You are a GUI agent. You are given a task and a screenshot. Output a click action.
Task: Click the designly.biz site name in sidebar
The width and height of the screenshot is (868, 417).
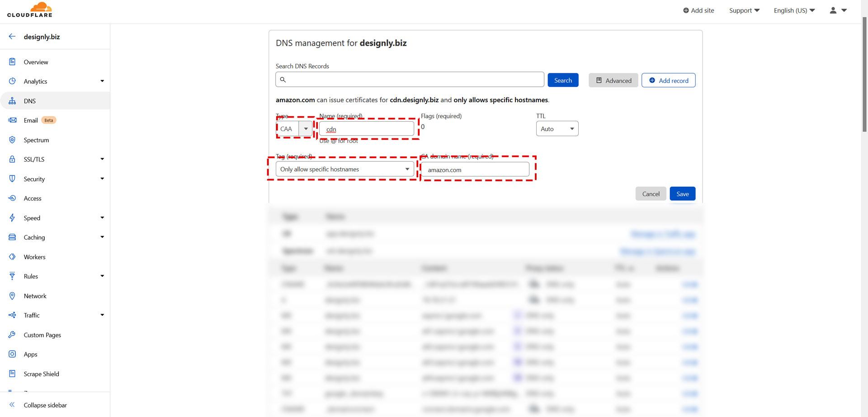coord(42,37)
